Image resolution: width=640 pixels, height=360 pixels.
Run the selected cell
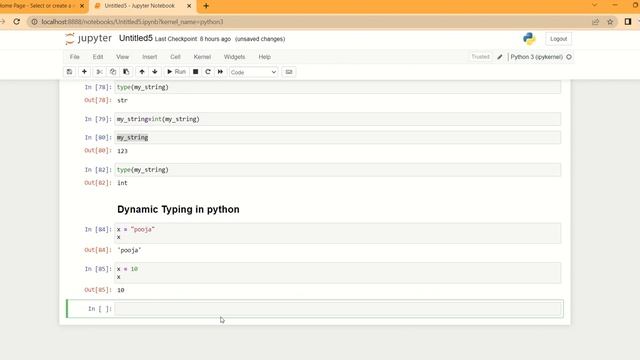tap(176, 72)
